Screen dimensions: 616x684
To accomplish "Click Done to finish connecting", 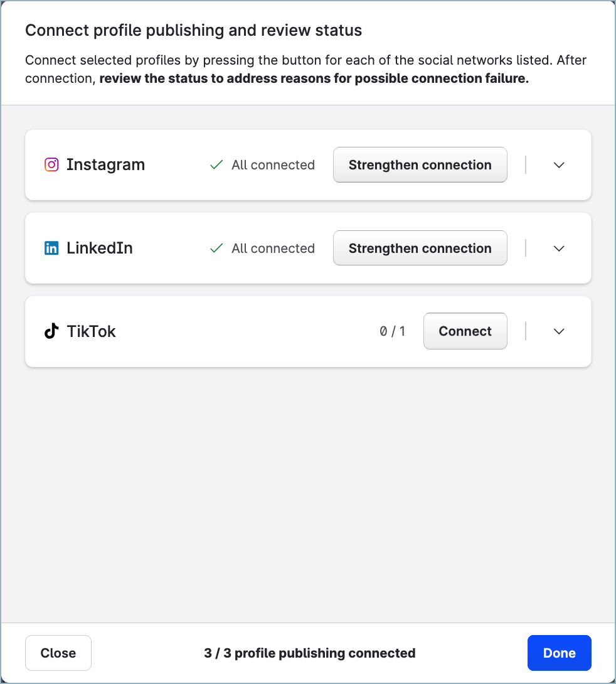I will click(x=559, y=653).
